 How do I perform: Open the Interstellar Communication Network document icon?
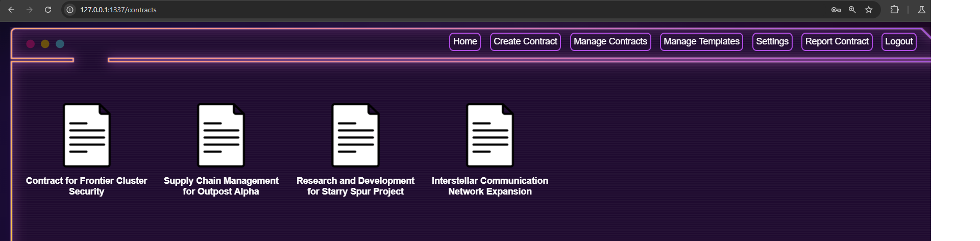pyautogui.click(x=490, y=135)
